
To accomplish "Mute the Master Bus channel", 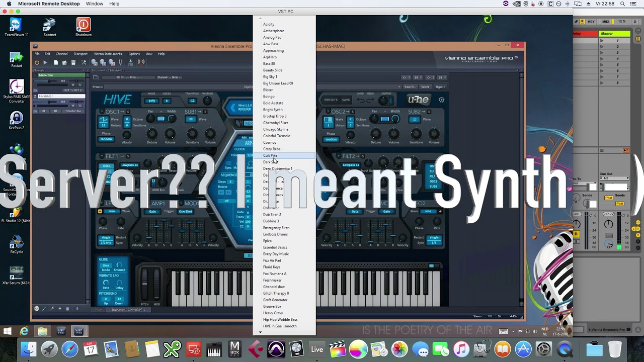I will 73,85.
